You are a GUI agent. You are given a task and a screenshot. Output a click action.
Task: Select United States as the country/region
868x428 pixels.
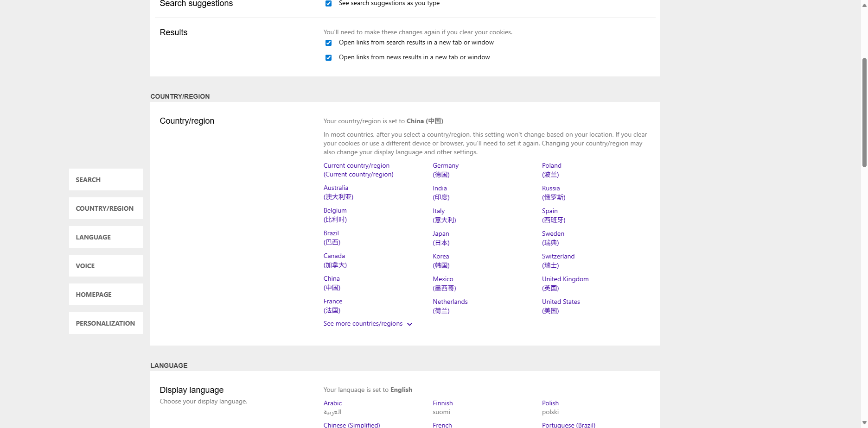click(x=561, y=302)
